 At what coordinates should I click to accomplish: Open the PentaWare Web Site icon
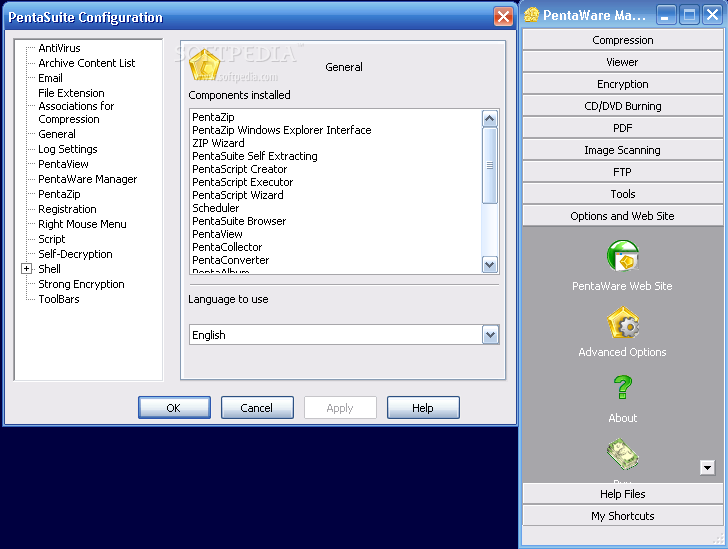click(x=623, y=255)
